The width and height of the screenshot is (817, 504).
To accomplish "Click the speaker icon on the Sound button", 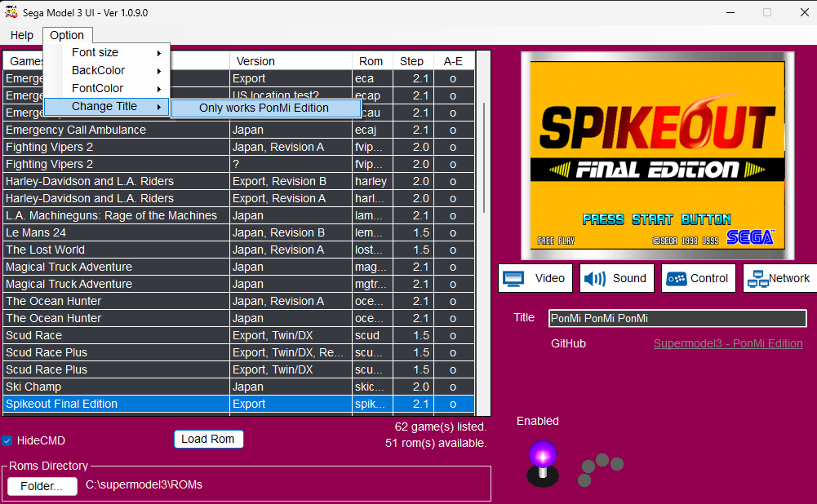I will (x=594, y=279).
